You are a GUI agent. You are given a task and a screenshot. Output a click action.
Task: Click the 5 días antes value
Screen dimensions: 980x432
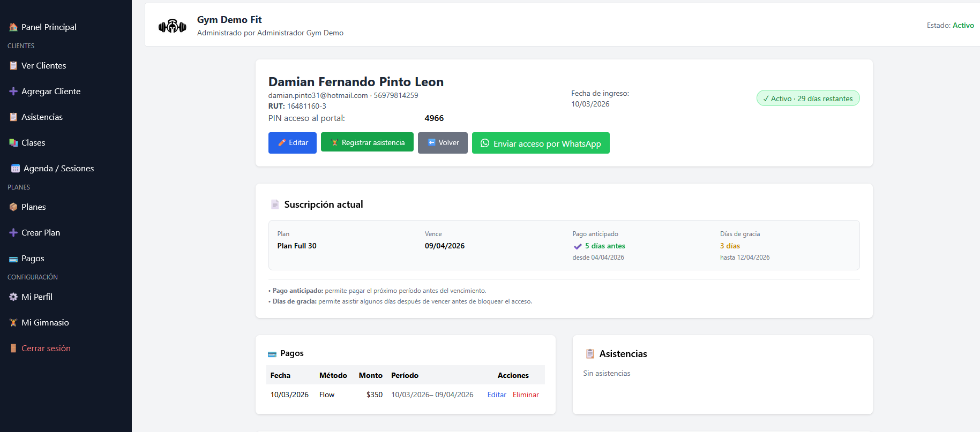605,246
